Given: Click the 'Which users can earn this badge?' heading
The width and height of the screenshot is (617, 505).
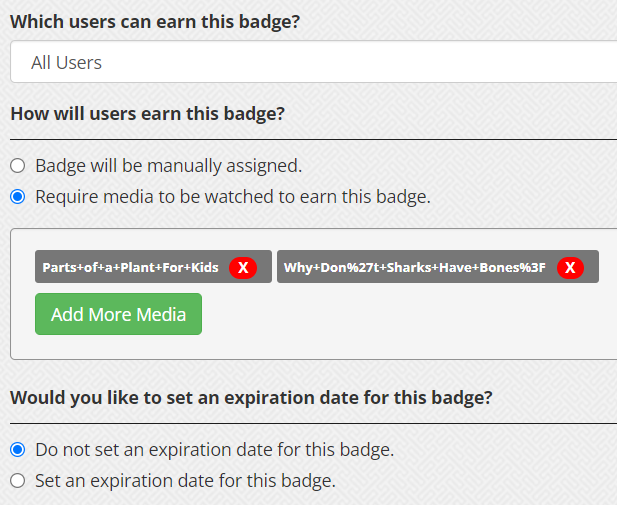Looking at the screenshot, I should tap(155, 22).
